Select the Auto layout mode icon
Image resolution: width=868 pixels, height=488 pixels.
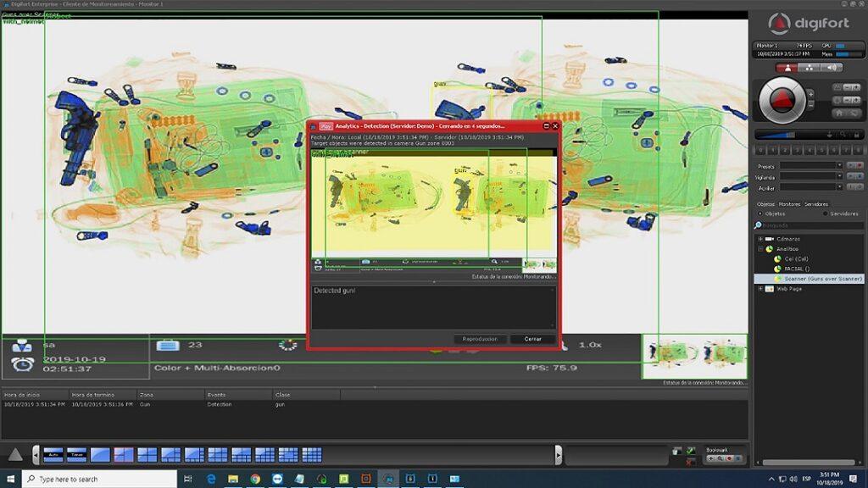53,455
